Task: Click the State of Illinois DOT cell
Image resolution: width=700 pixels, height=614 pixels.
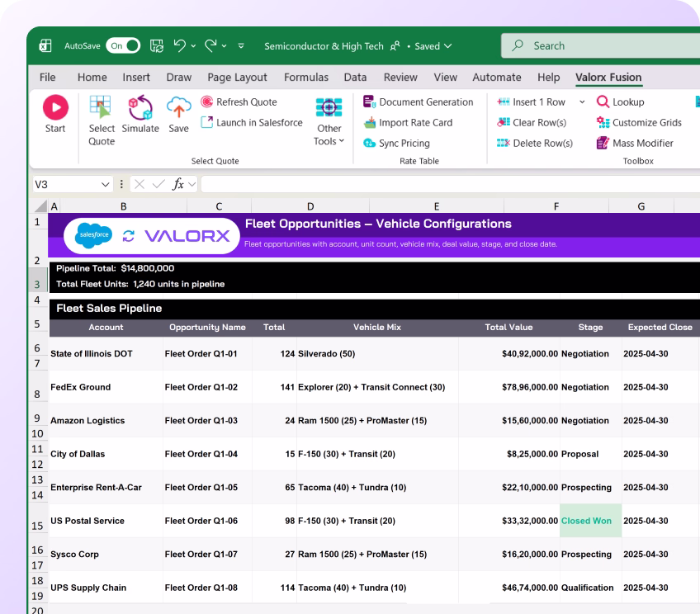Action: tap(106, 353)
